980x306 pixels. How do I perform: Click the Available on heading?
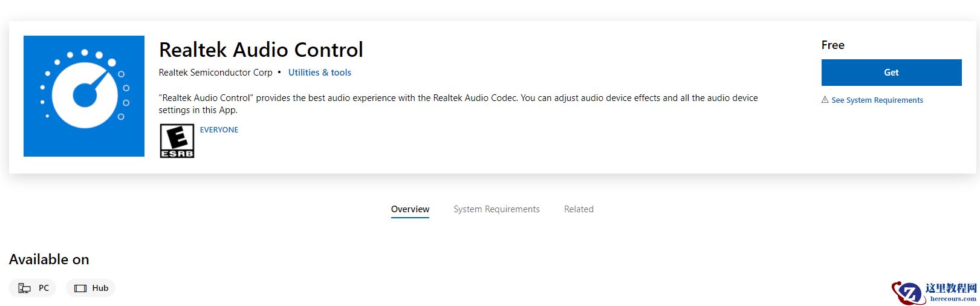pos(49,259)
